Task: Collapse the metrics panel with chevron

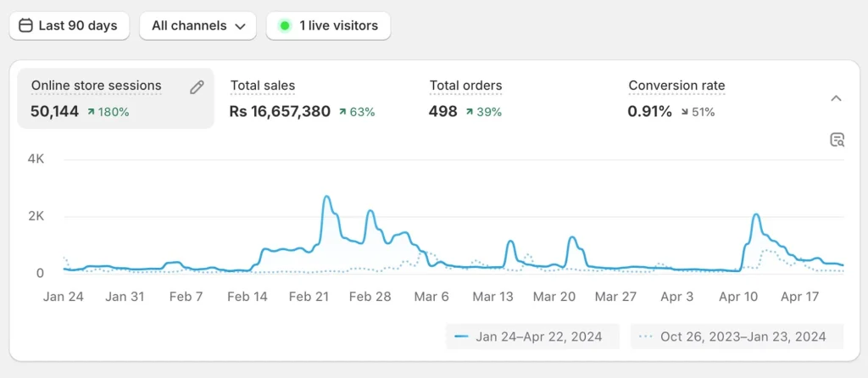Action: click(x=836, y=98)
